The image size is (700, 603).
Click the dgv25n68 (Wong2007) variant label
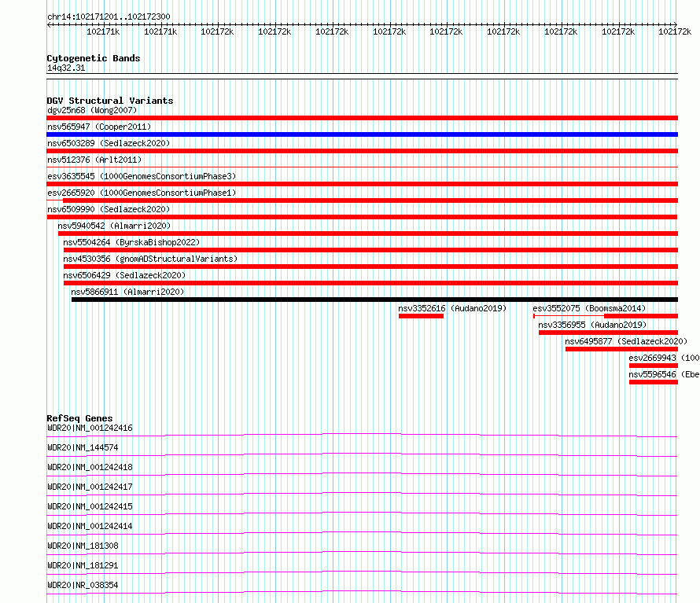coord(92,110)
